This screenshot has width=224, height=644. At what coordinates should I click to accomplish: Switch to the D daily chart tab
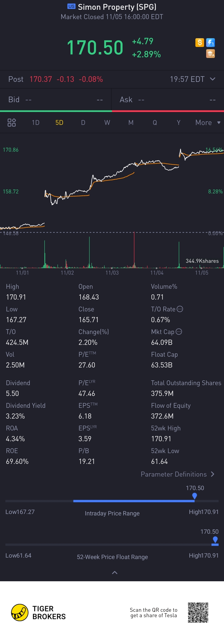[83, 123]
